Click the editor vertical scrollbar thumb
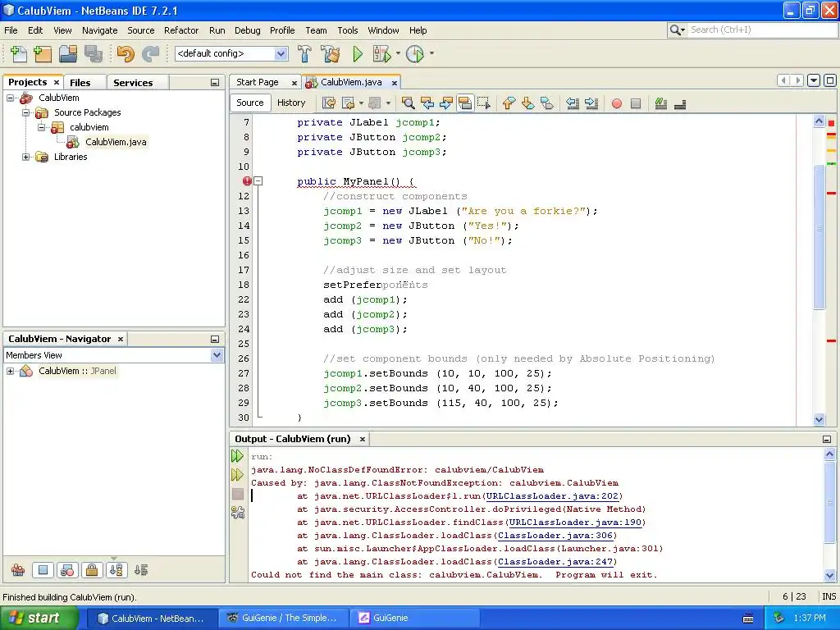Screen dimensions: 840x630 click(x=819, y=235)
